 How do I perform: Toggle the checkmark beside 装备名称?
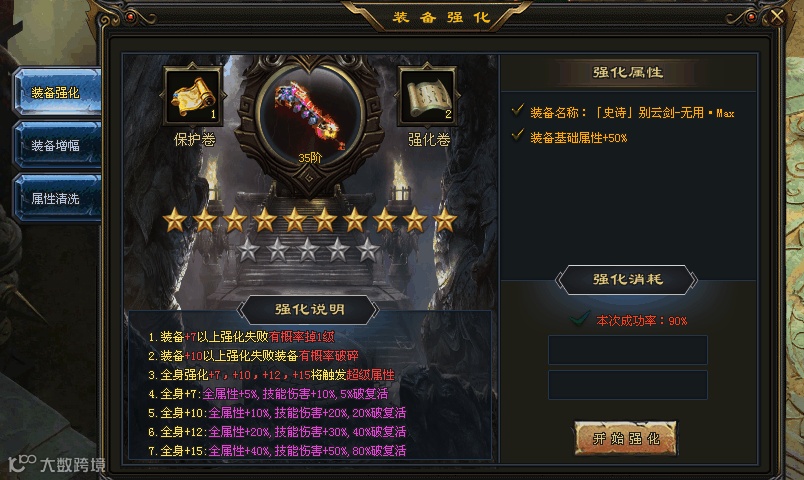pos(517,110)
